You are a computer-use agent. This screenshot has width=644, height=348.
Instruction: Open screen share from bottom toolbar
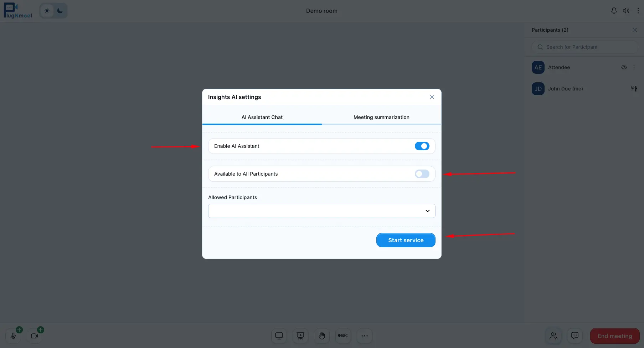tap(279, 336)
